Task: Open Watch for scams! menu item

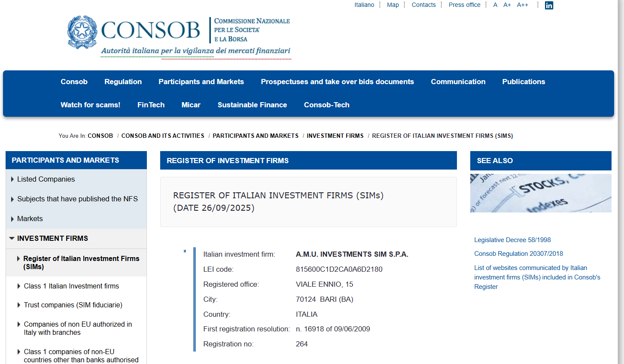Action: [90, 105]
